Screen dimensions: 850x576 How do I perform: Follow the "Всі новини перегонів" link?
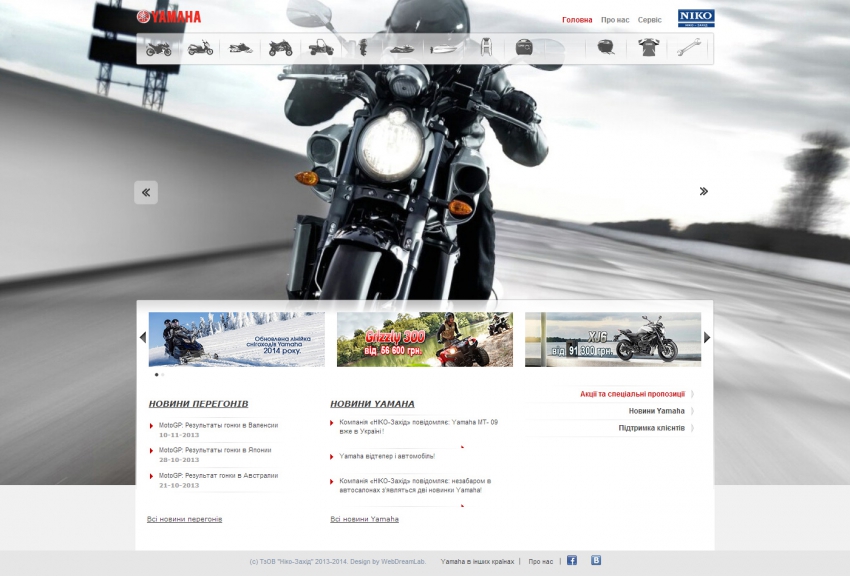coord(186,518)
